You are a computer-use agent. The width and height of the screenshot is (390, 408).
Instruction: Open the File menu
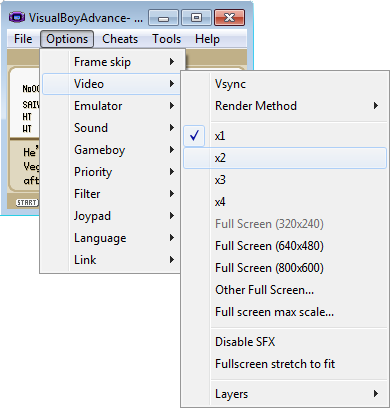pyautogui.click(x=23, y=39)
